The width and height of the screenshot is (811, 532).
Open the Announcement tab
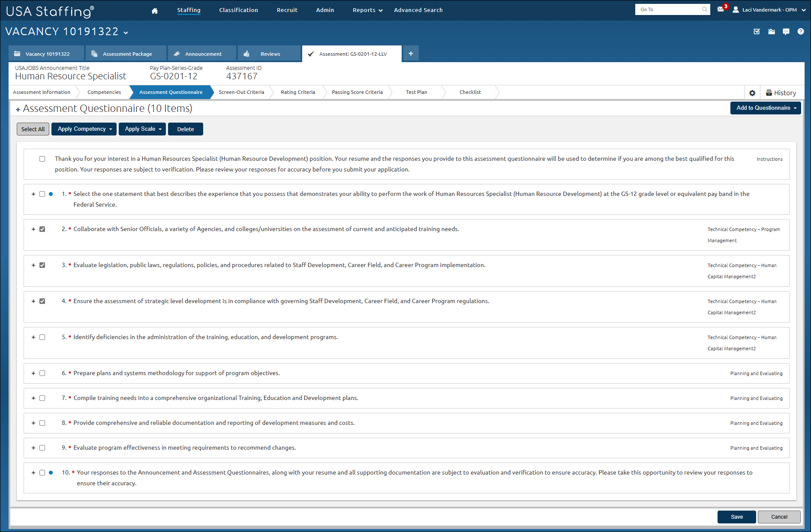click(x=202, y=54)
